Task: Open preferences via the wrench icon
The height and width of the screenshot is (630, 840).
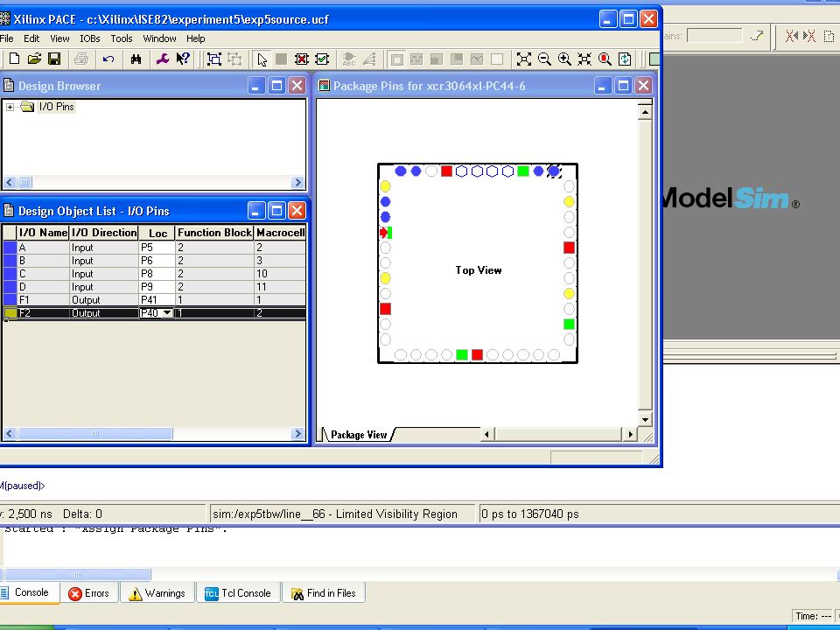Action: tap(163, 59)
